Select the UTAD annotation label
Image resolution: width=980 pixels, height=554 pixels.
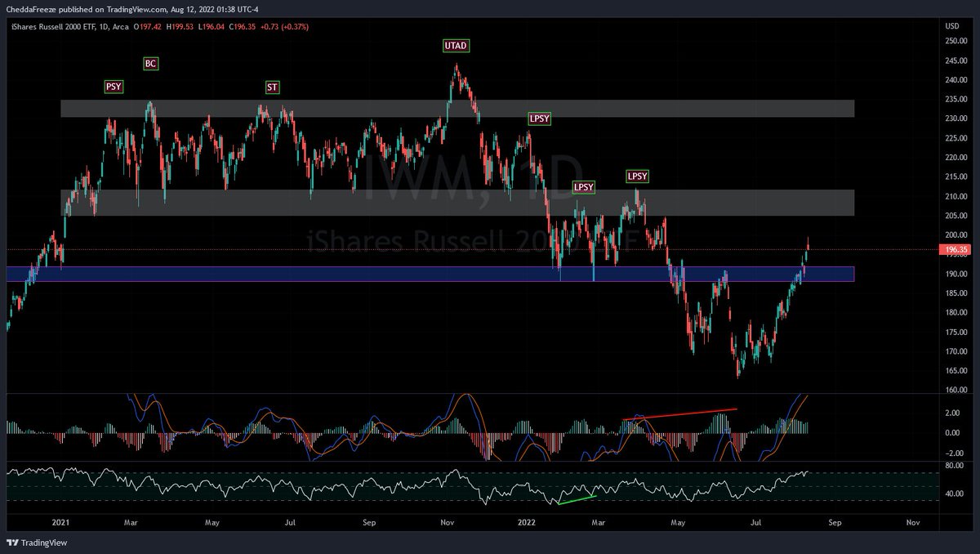(x=456, y=46)
